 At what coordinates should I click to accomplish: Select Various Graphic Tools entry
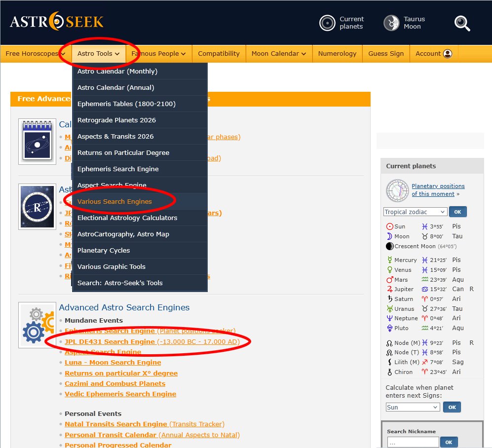pyautogui.click(x=140, y=266)
